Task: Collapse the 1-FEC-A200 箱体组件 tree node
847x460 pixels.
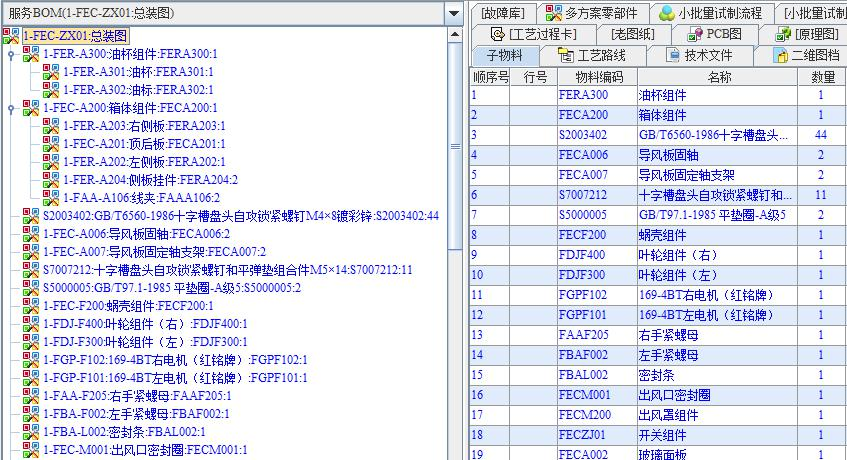Action: [x=10, y=108]
